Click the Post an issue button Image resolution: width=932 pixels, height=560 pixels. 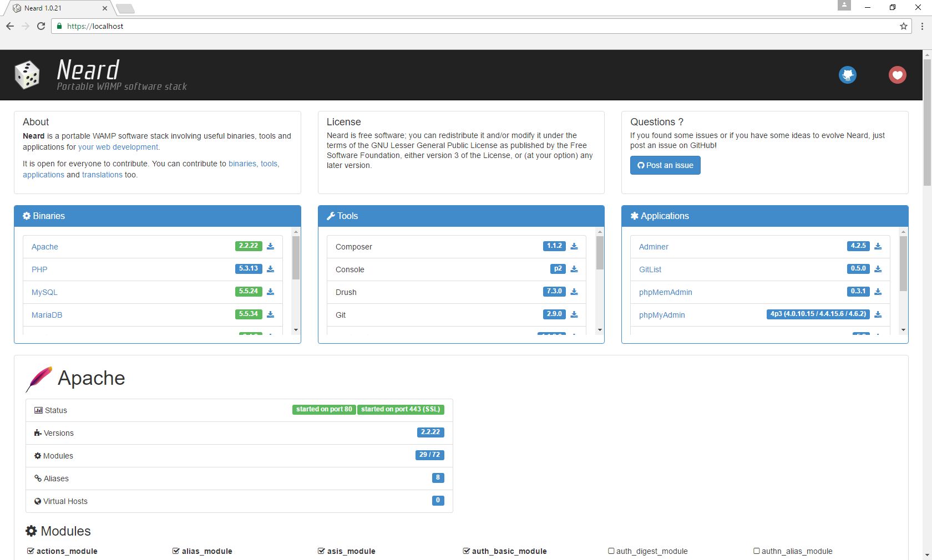click(665, 165)
